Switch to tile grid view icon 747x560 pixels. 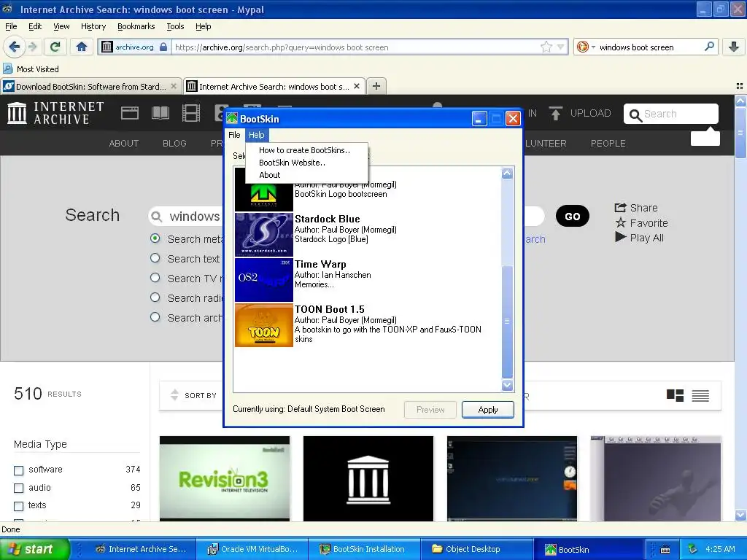coord(675,395)
